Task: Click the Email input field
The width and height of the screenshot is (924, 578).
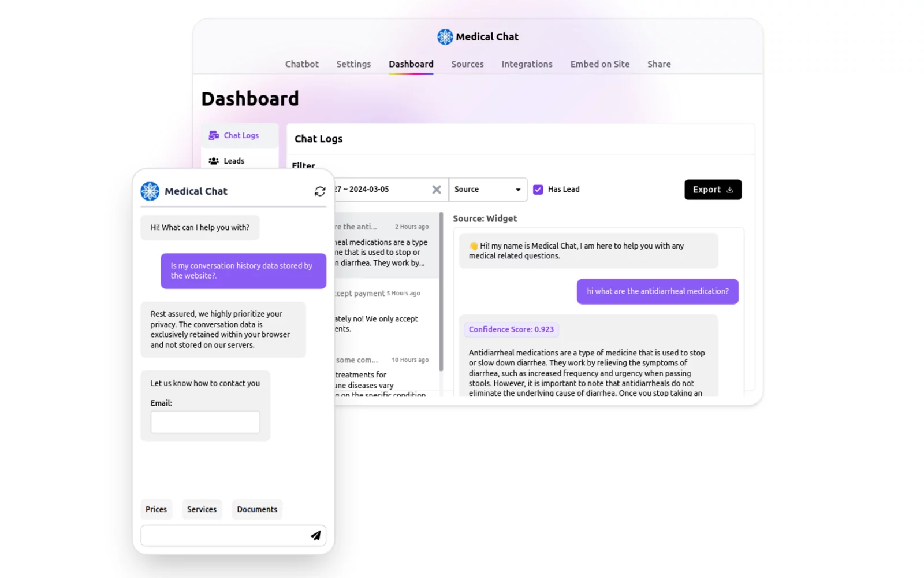Action: 205,422
